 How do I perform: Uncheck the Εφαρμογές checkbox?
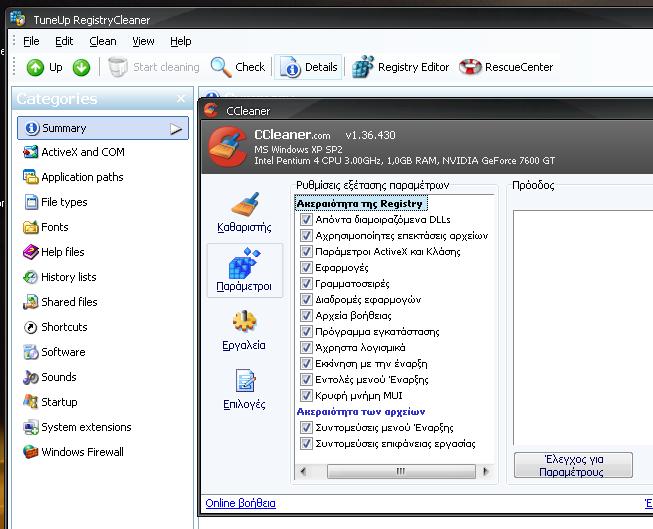(x=306, y=267)
